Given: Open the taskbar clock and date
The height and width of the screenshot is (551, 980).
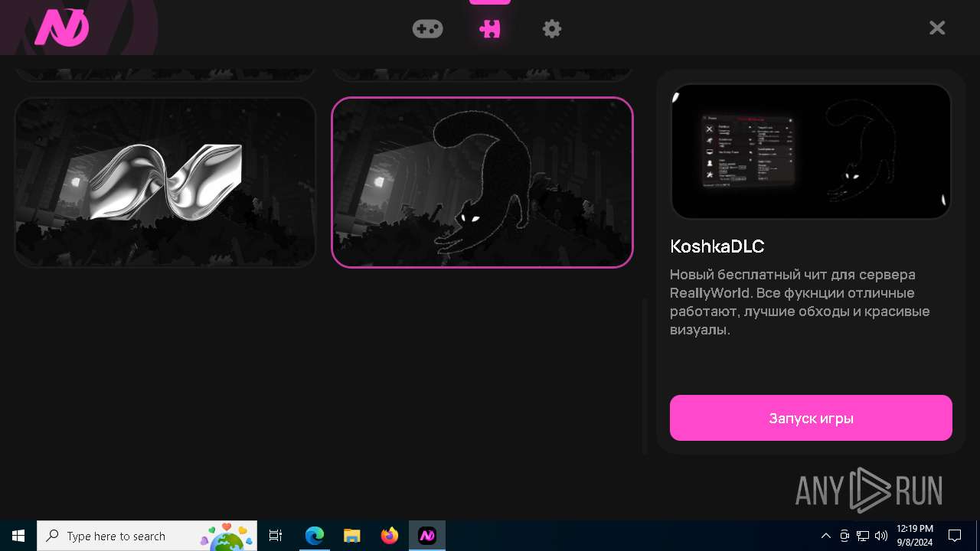Looking at the screenshot, I should tap(915, 536).
